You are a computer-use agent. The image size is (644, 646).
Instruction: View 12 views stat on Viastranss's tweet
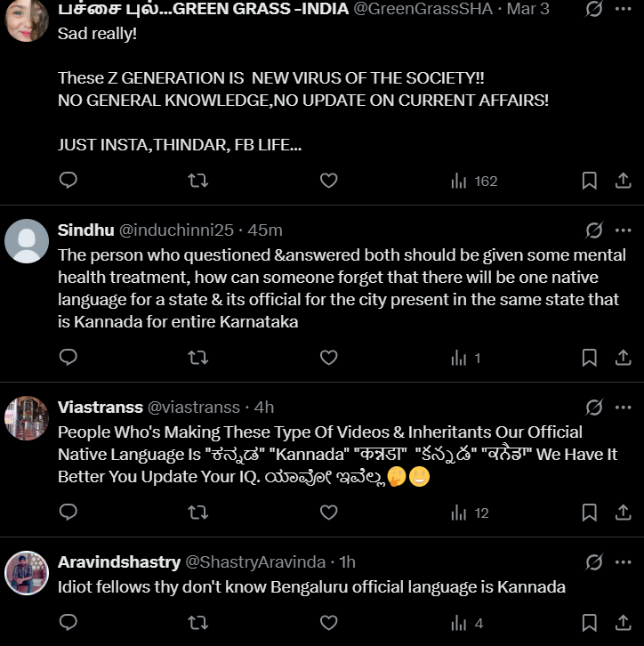[x=470, y=513]
